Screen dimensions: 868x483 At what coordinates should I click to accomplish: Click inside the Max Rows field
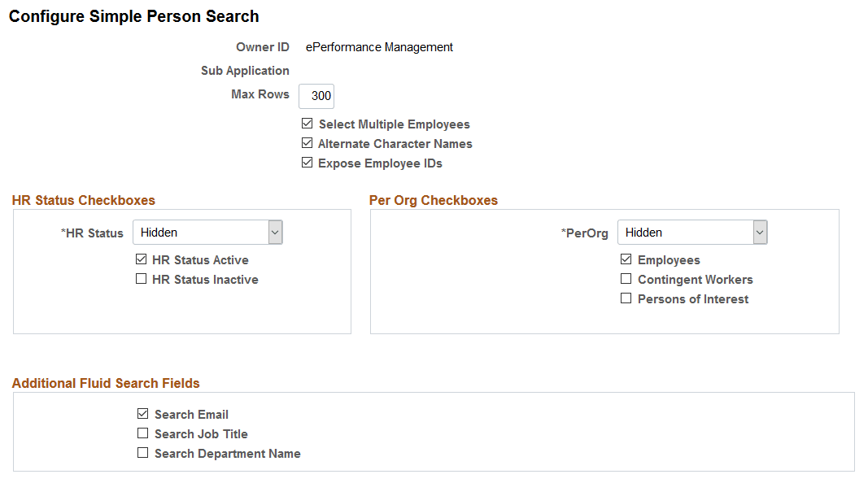316,96
